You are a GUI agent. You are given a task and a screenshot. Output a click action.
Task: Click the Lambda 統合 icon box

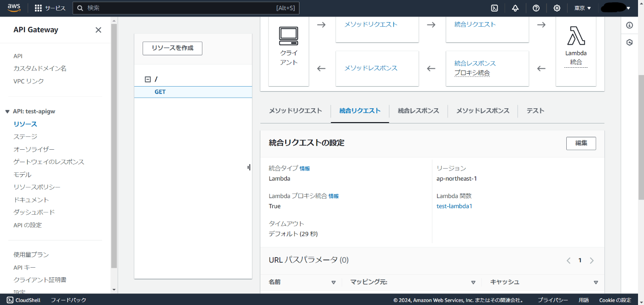tap(576, 51)
